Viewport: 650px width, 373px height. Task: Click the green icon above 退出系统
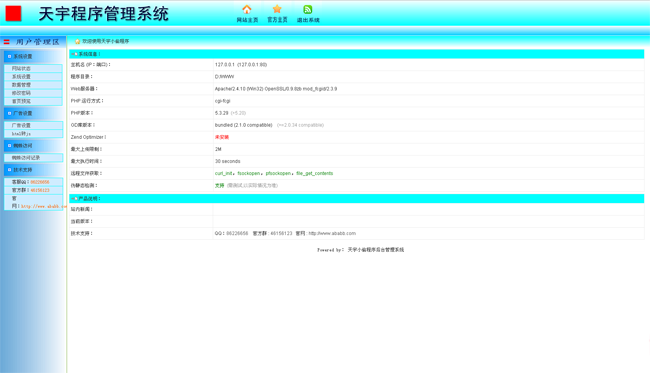tap(308, 9)
